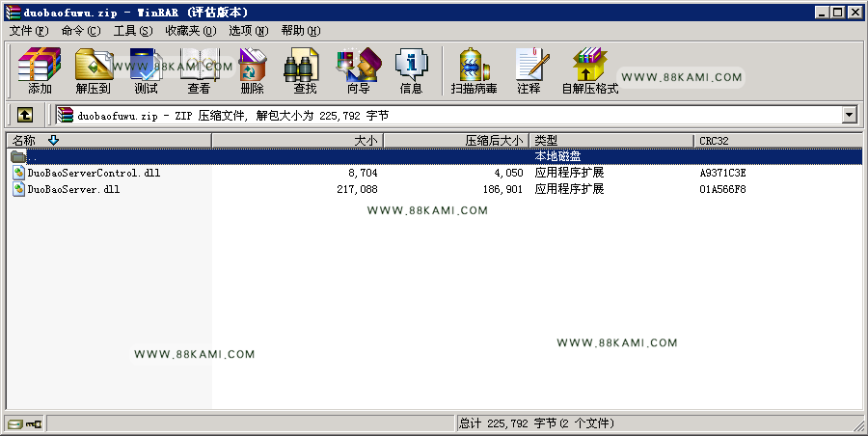The image size is (868, 436).
Task: Click the WinRAR title bar app icon
Action: coord(13,13)
